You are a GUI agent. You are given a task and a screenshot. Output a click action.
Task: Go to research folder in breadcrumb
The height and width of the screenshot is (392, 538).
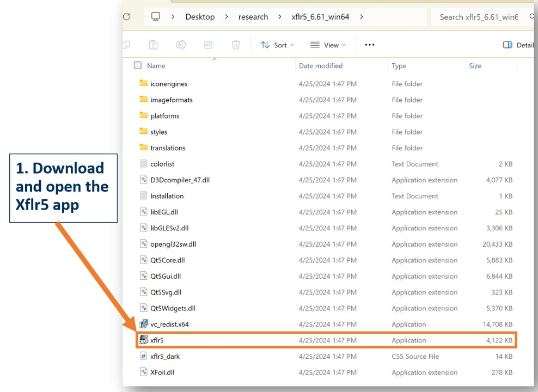[x=253, y=17]
